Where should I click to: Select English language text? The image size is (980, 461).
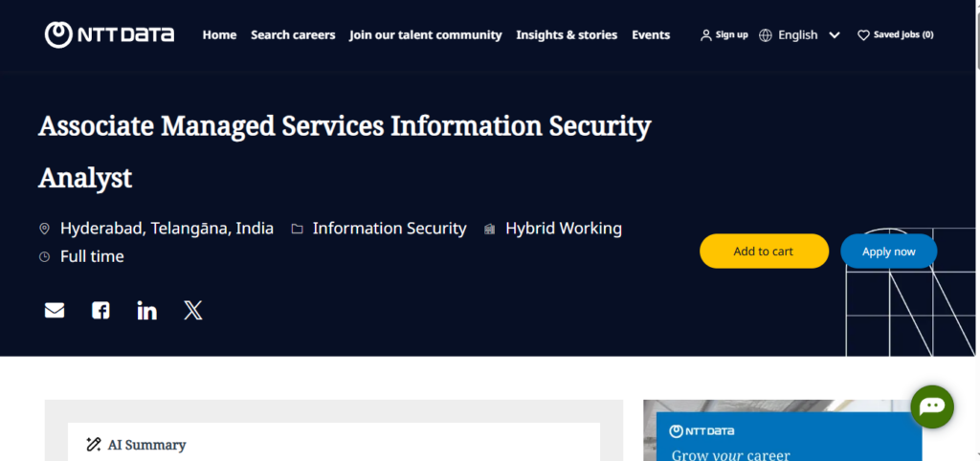click(x=797, y=35)
